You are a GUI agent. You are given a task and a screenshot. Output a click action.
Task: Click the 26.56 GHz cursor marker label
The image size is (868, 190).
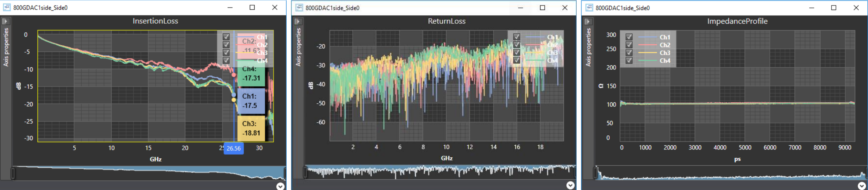point(234,148)
